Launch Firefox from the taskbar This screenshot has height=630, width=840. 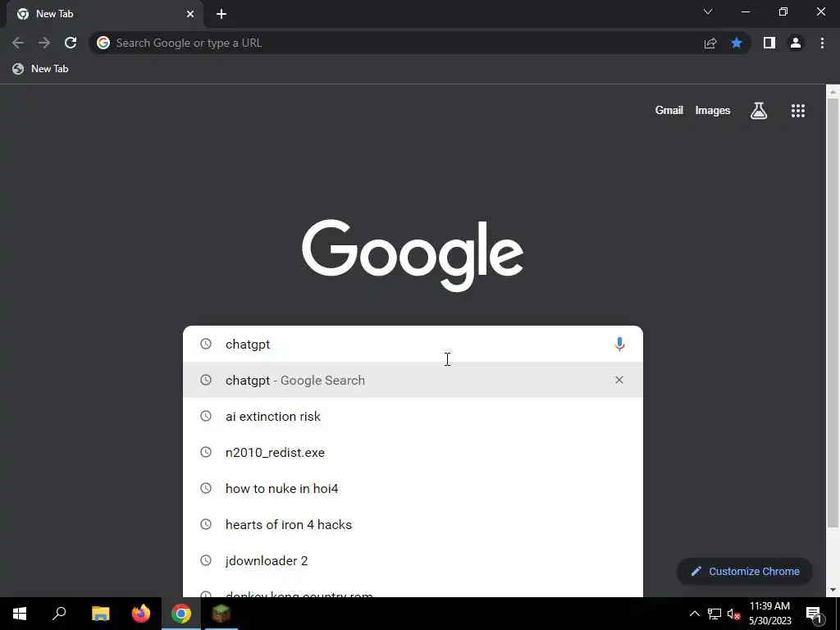coord(141,614)
